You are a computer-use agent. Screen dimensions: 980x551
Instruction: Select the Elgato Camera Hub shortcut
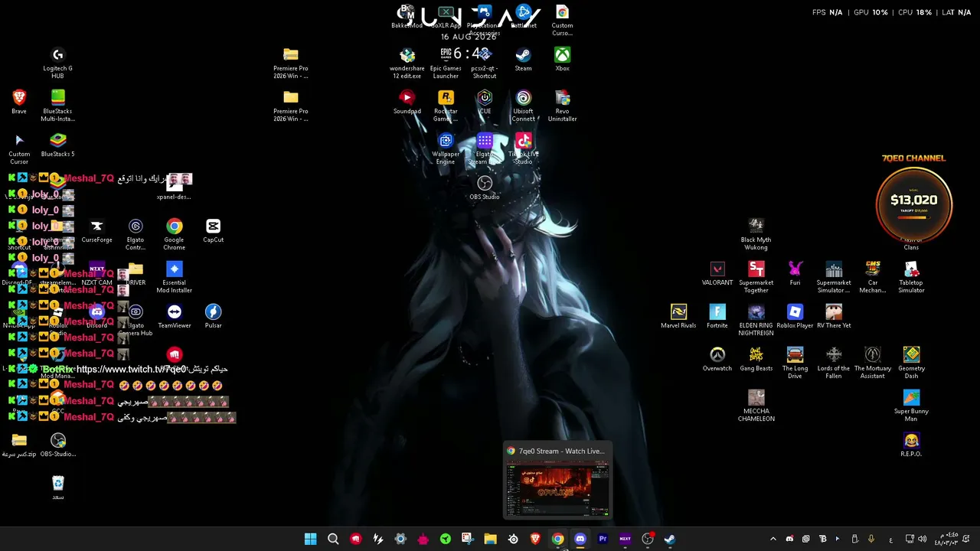pyautogui.click(x=136, y=320)
